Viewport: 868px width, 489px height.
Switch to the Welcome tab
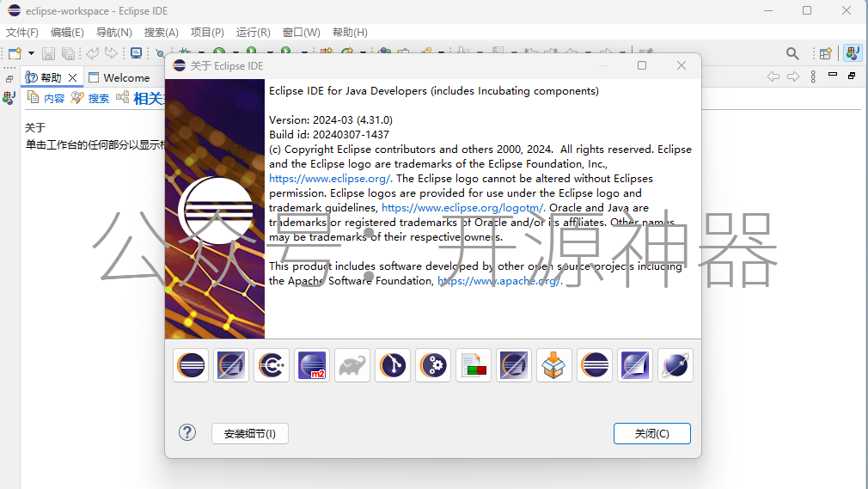[x=119, y=77]
